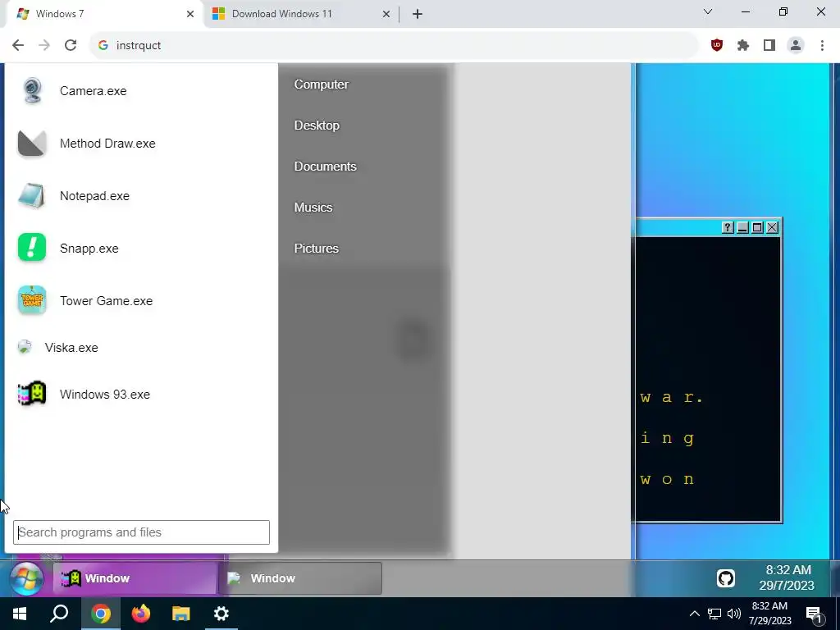
Task: Open Windows taskbar search magnifier
Action: point(59,614)
